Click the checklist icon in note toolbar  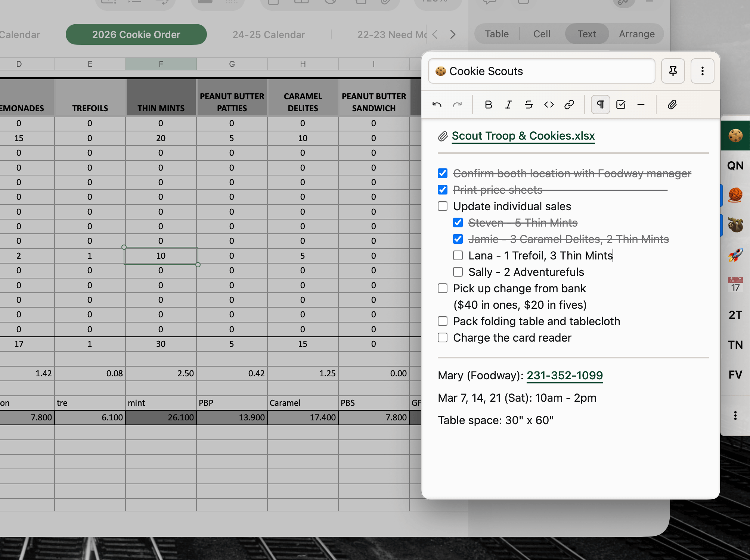[621, 105]
